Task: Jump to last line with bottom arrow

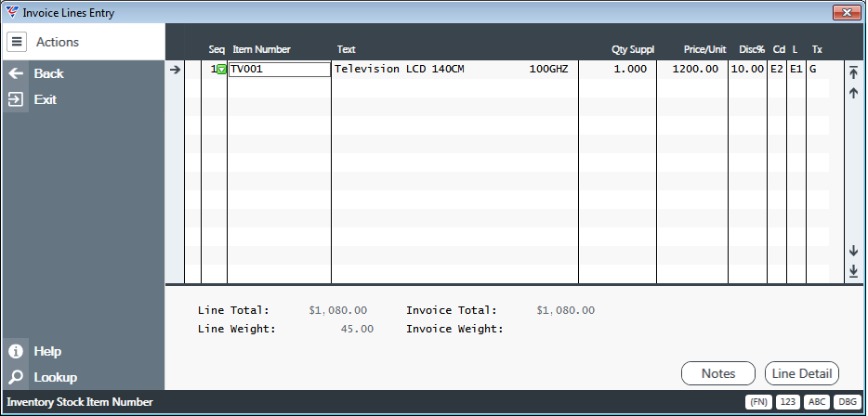Action: [854, 270]
